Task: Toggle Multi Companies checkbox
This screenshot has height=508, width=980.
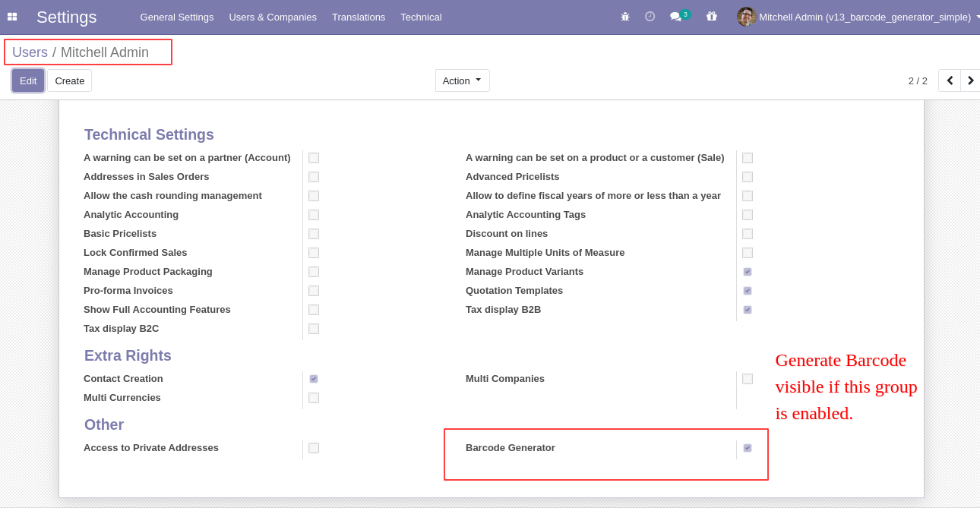Action: point(748,379)
